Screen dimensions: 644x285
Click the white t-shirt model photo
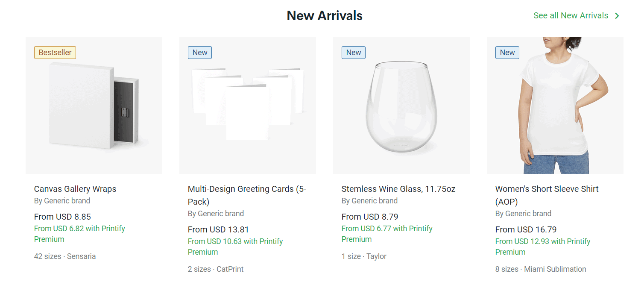coord(555,105)
